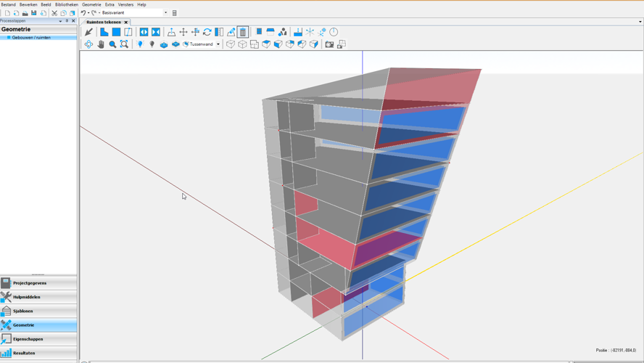Pin the Processtappen panel
The height and width of the screenshot is (363, 644).
(x=67, y=21)
